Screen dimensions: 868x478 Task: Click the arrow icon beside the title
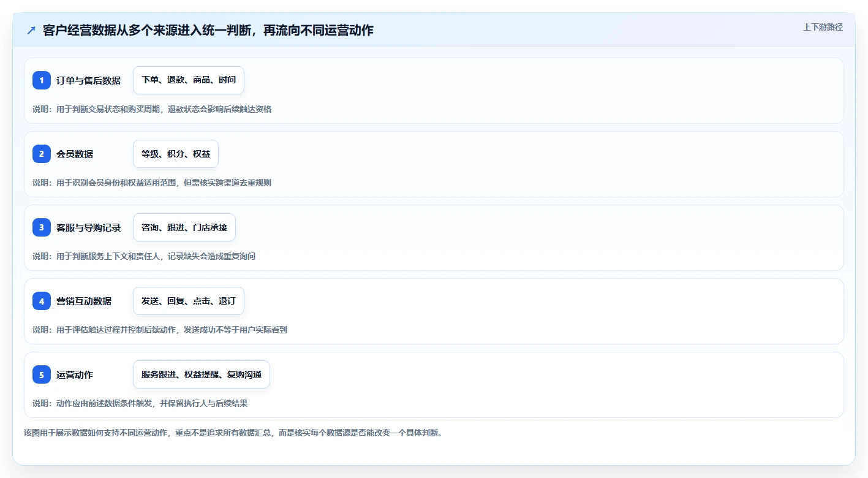(31, 30)
